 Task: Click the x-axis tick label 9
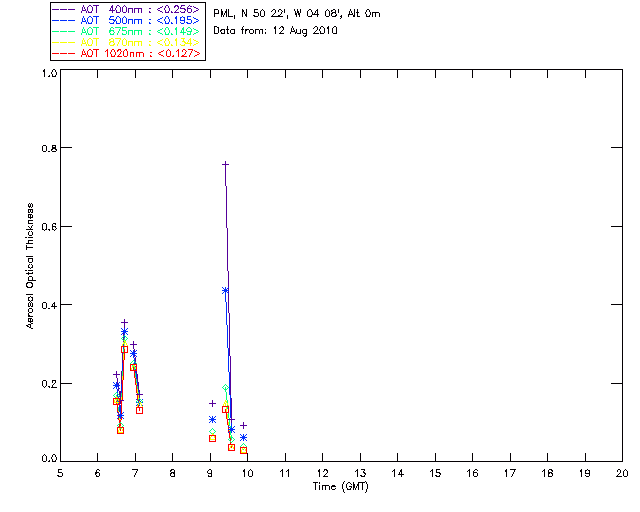tap(210, 473)
